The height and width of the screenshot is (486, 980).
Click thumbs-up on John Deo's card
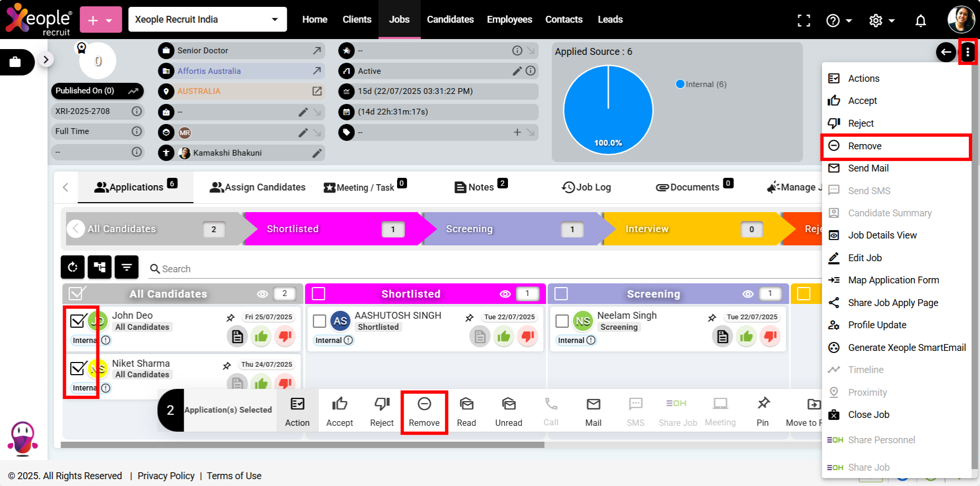261,336
